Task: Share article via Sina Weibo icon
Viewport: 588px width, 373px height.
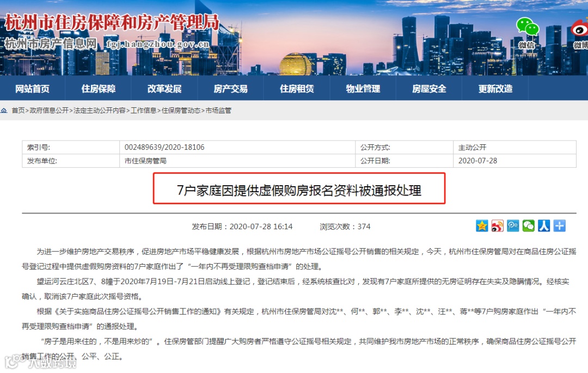Action: click(x=497, y=225)
